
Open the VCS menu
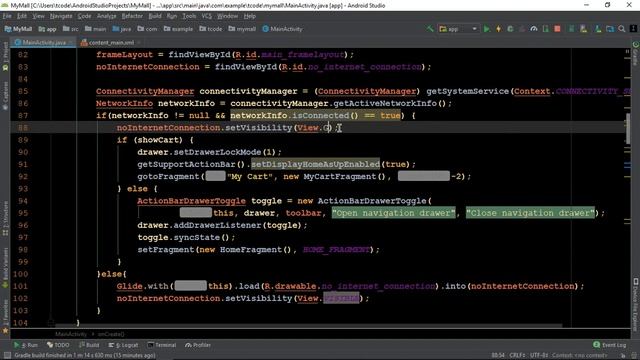tap(207, 16)
